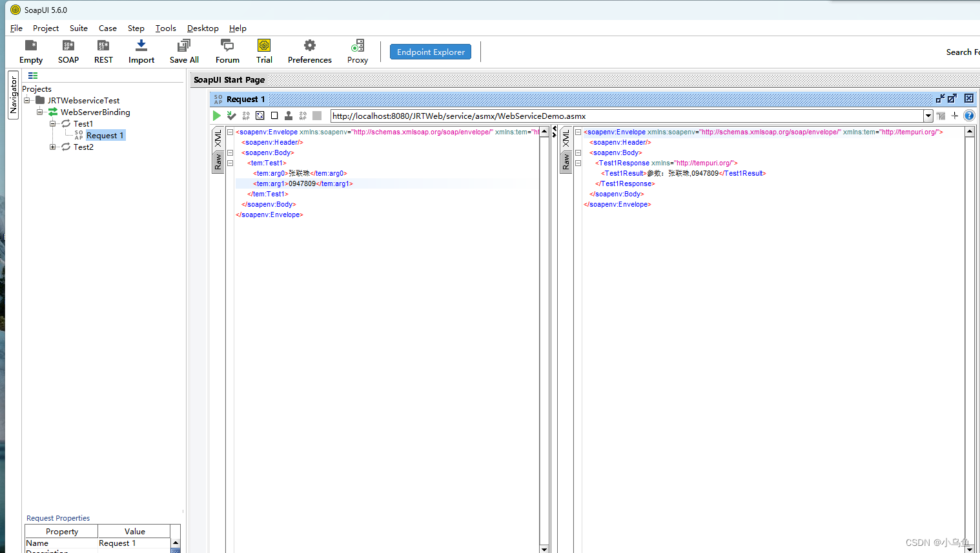Click the empty square icon in request toolbar
Screen dimensions: 980x553
tap(274, 116)
